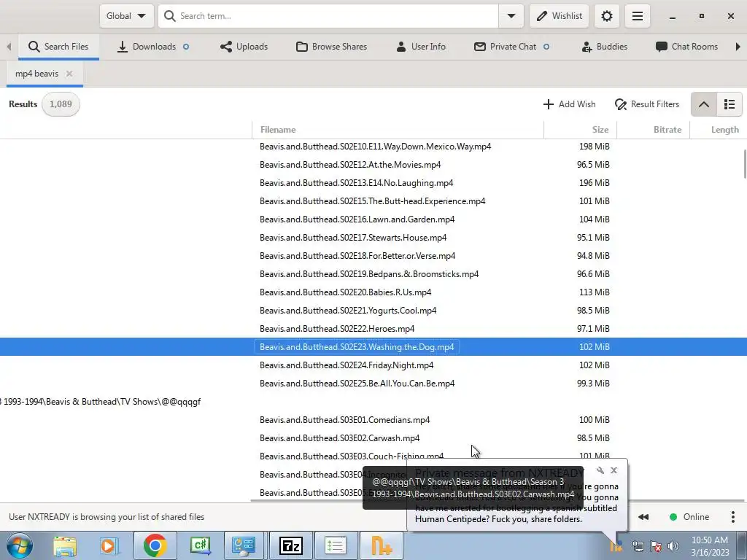Viewport: 747px width, 560px height.
Task: Select S02E12.At.the.Movies.mp4 file
Action: click(x=350, y=165)
